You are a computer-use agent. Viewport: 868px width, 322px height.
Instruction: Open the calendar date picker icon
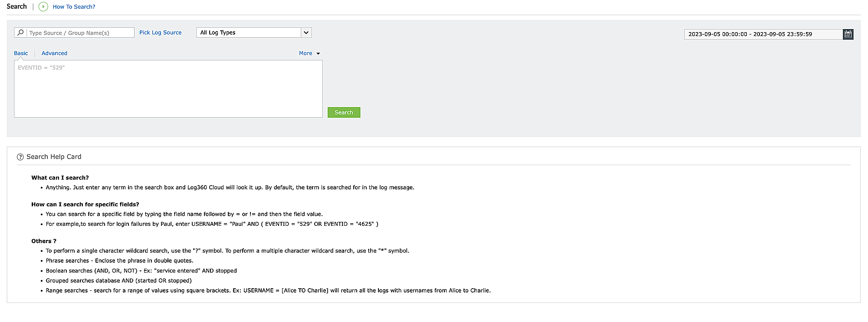[x=848, y=34]
